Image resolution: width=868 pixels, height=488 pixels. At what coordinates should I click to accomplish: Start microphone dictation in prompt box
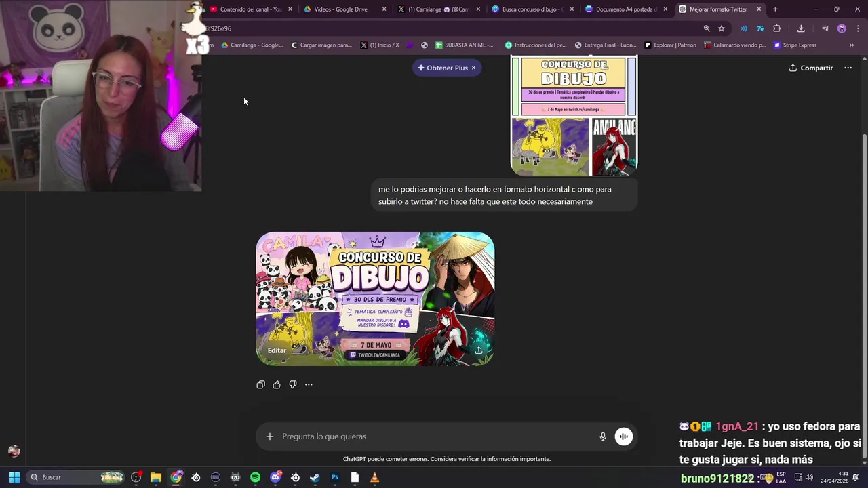[603, 436]
